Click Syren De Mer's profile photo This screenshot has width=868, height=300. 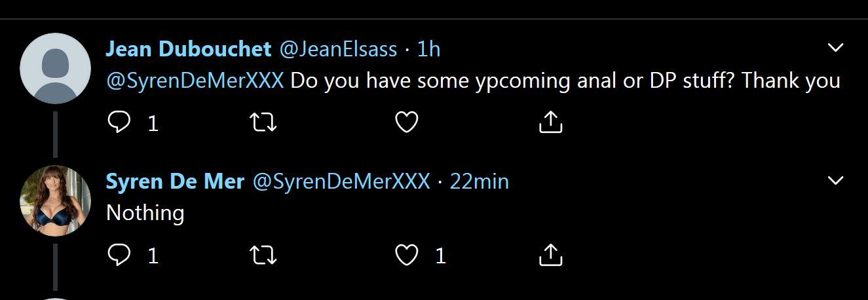pyautogui.click(x=55, y=200)
